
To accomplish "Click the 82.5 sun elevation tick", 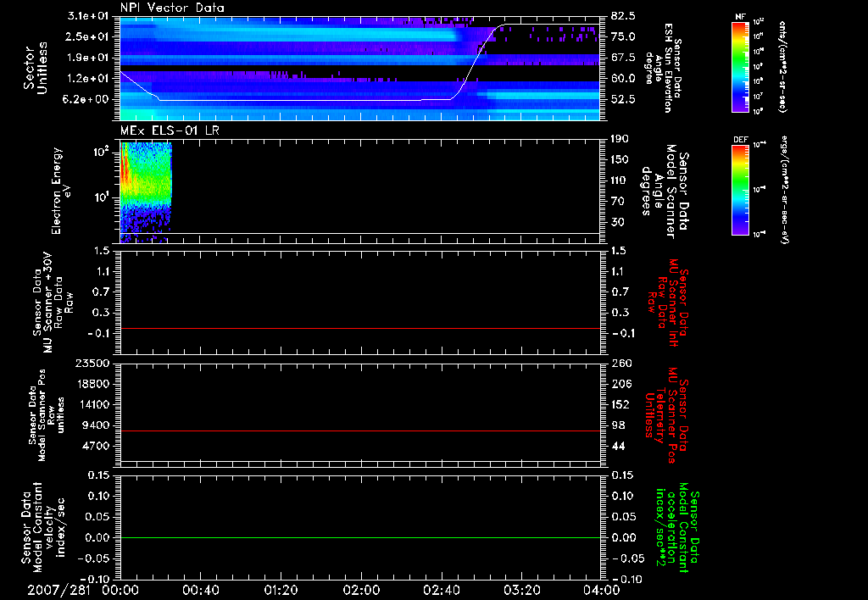I will click(623, 16).
